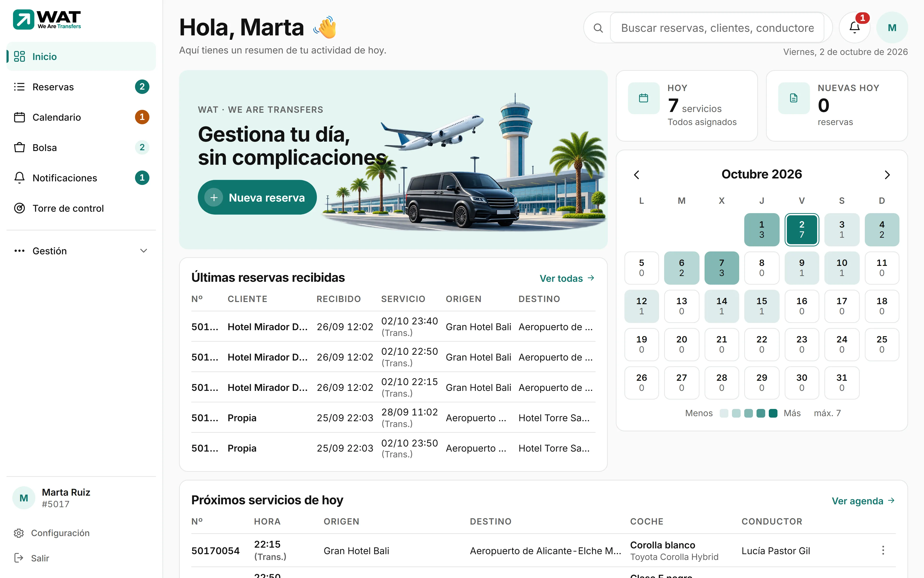Image resolution: width=924 pixels, height=578 pixels.
Task: Click the Configuración gear icon
Action: click(19, 533)
